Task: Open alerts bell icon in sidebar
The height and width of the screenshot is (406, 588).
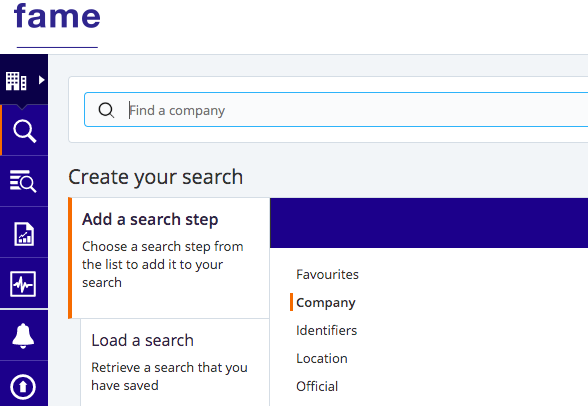Action: pos(23,336)
